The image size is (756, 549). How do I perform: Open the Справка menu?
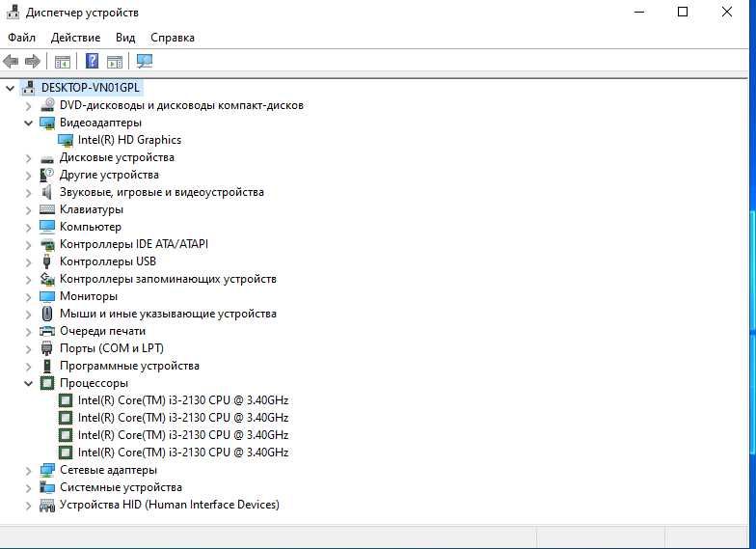(173, 38)
